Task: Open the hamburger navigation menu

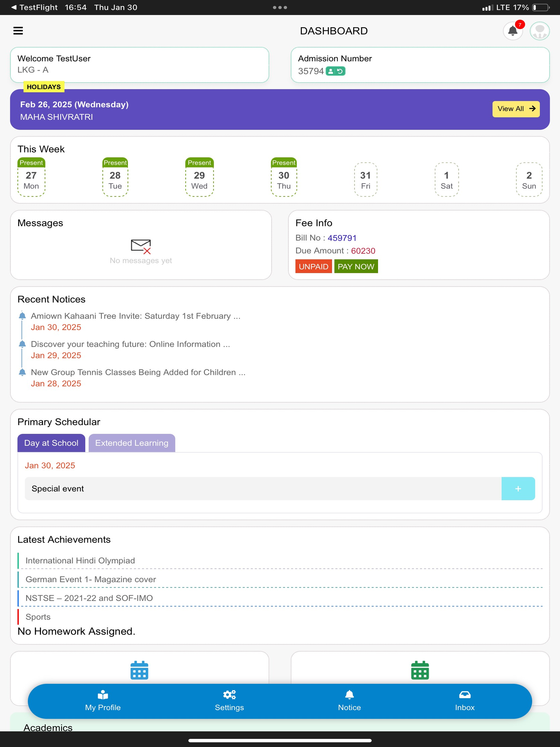Action: pos(18,31)
